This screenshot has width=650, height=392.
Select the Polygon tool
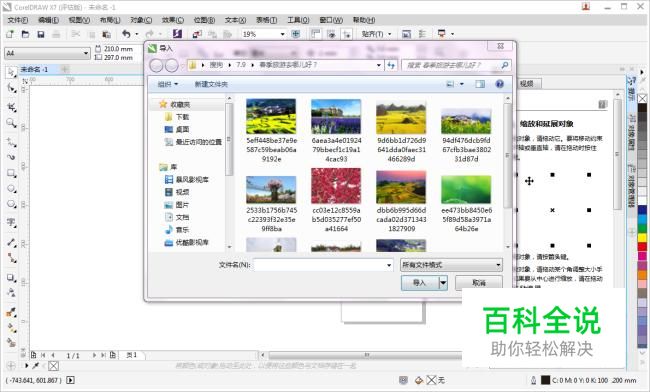coord(11,204)
